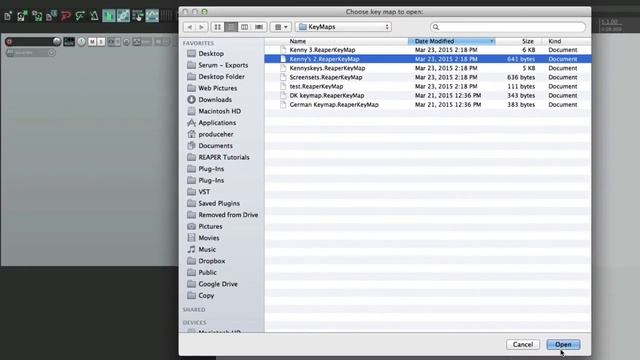Click the track phase invert icon
This screenshot has width=640, height=360.
point(127,42)
